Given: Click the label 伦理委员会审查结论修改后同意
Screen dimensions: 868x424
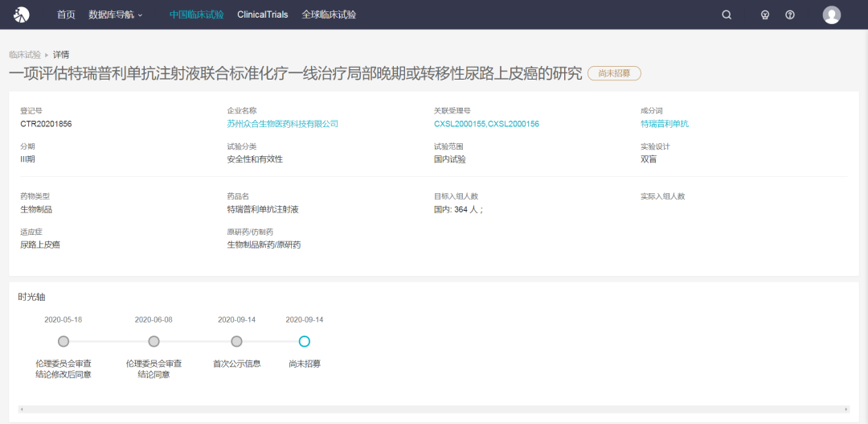Looking at the screenshot, I should tap(63, 369).
